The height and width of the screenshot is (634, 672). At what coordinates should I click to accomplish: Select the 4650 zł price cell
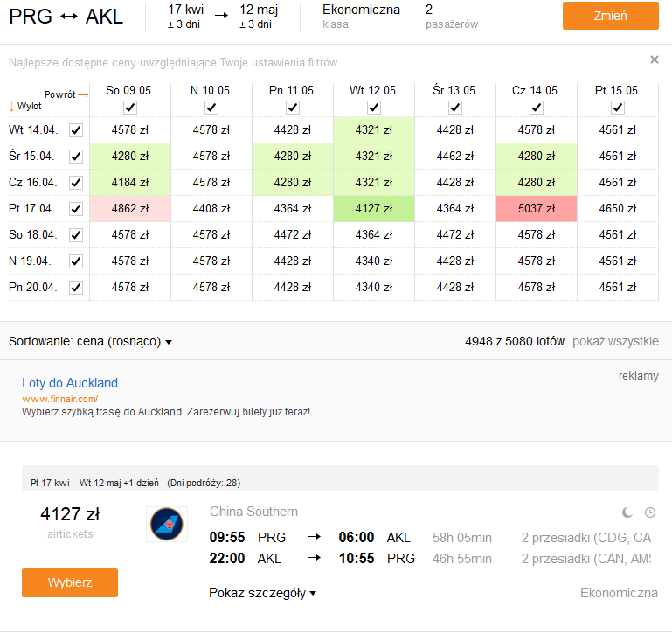[618, 209]
